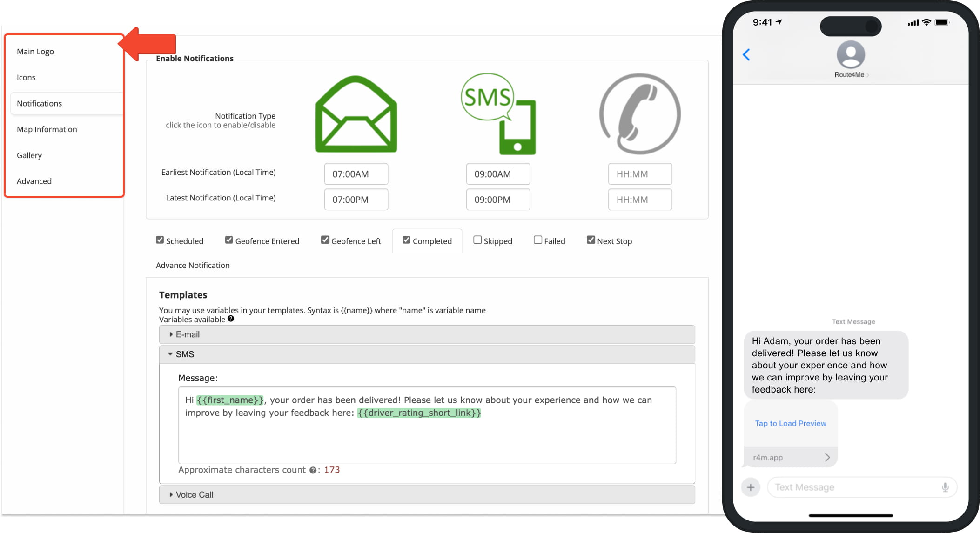
Task: Uncheck the Scheduled checkbox
Action: (160, 240)
